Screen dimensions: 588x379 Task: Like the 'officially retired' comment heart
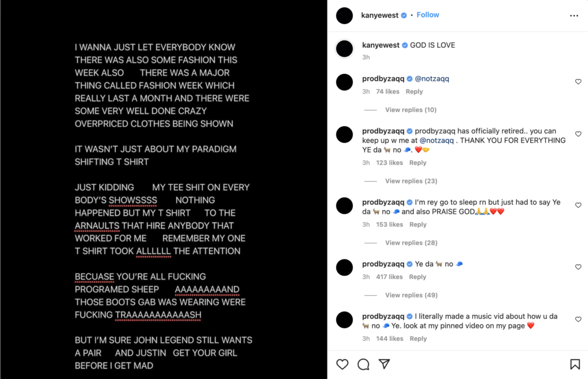click(578, 134)
